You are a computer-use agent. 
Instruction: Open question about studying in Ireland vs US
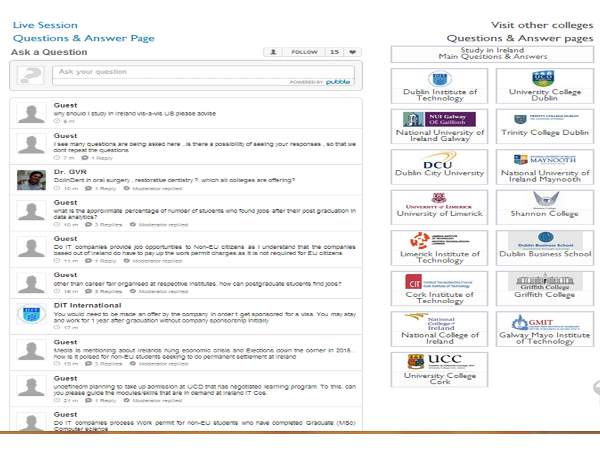coord(135,114)
